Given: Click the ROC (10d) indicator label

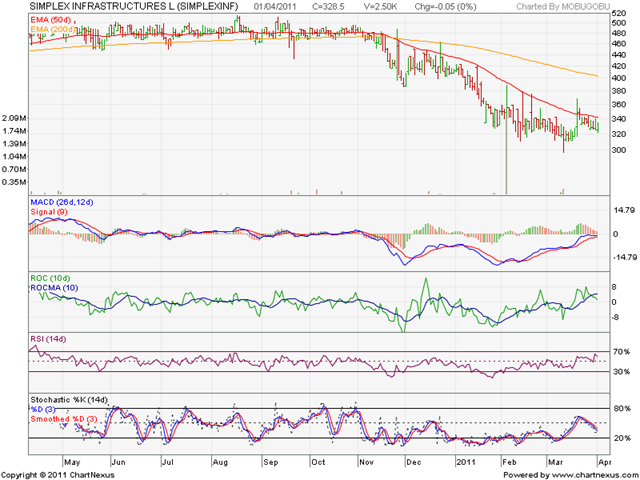Looking at the screenshot, I should (x=50, y=278).
